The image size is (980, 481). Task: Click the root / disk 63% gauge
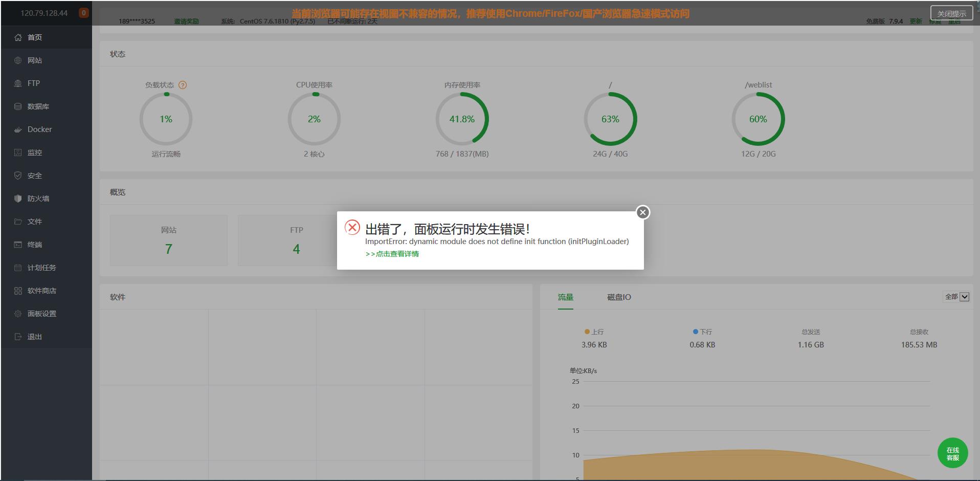(x=610, y=119)
